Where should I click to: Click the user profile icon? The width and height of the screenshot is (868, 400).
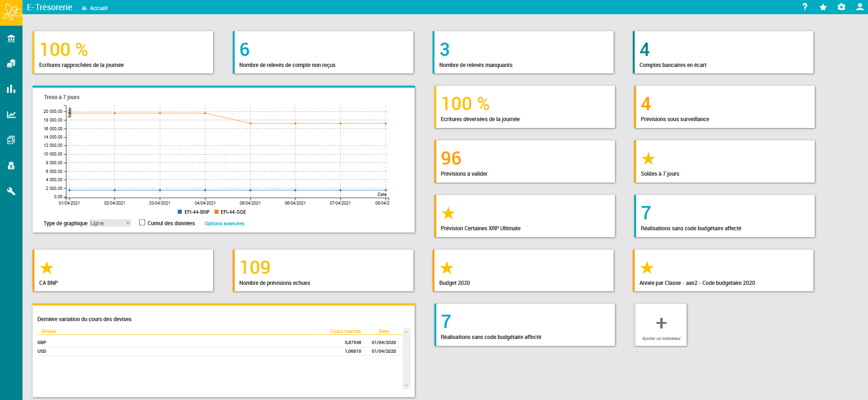[x=860, y=7]
